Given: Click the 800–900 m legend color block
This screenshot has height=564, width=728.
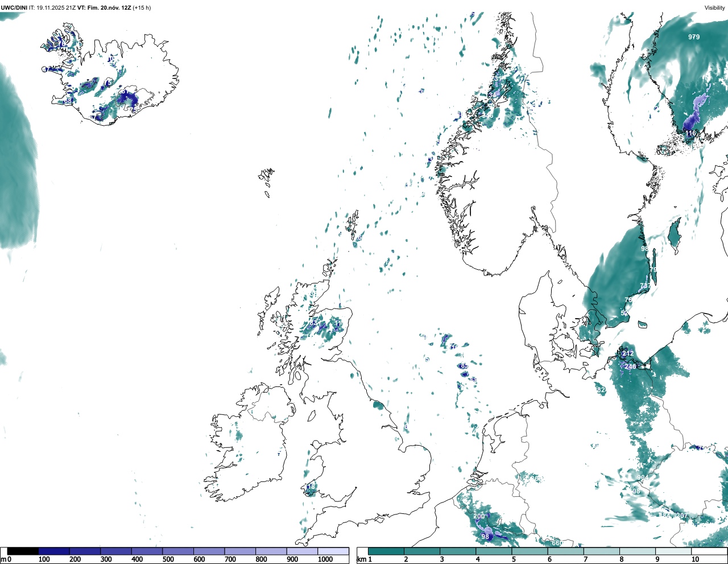Looking at the screenshot, I should 271,551.
